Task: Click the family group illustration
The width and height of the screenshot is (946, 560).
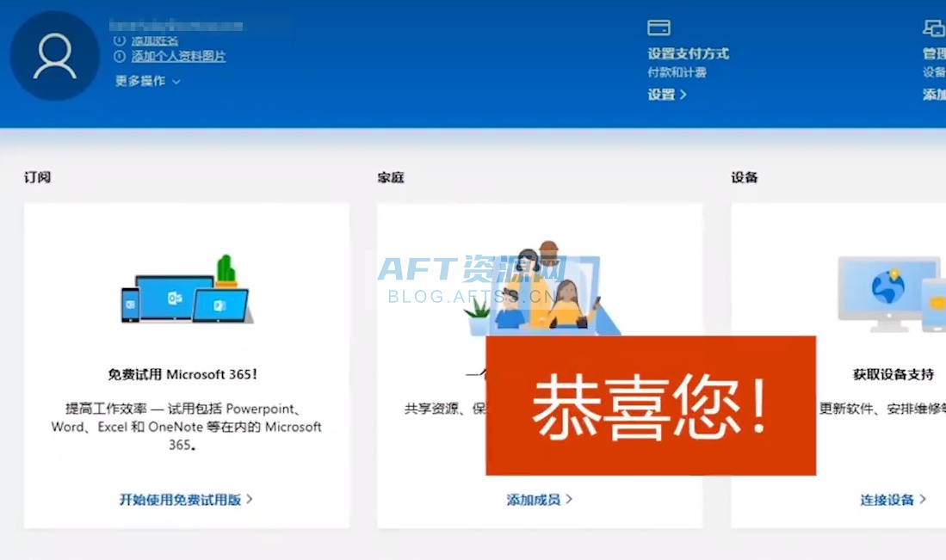Action: tap(540, 288)
